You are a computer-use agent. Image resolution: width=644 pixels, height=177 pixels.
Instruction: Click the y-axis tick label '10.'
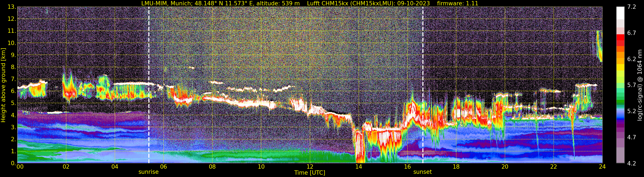coord(12,43)
